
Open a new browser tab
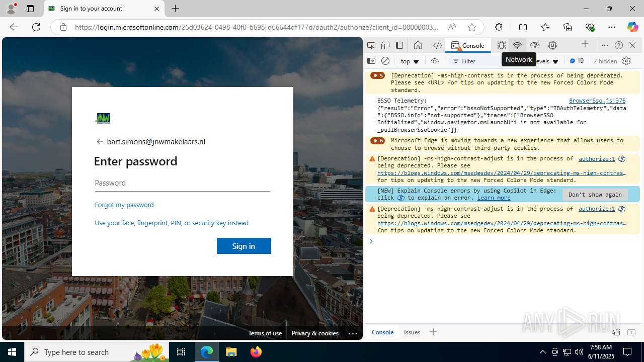pyautogui.click(x=175, y=9)
